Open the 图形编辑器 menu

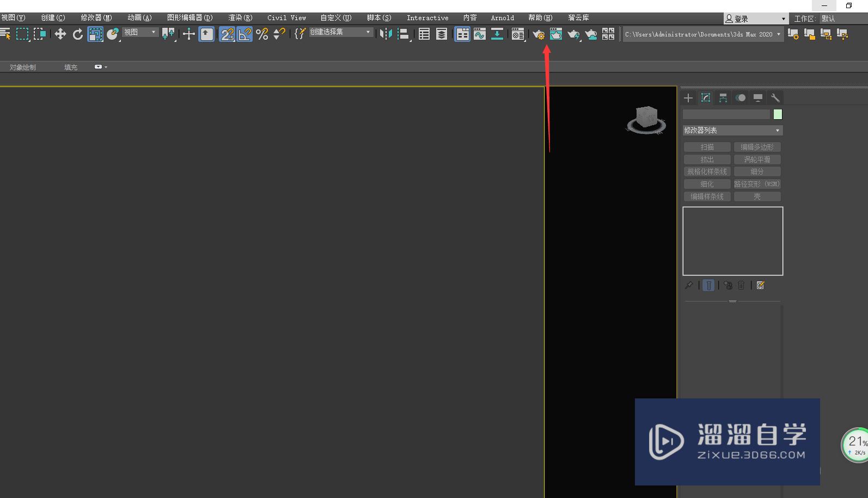click(190, 18)
